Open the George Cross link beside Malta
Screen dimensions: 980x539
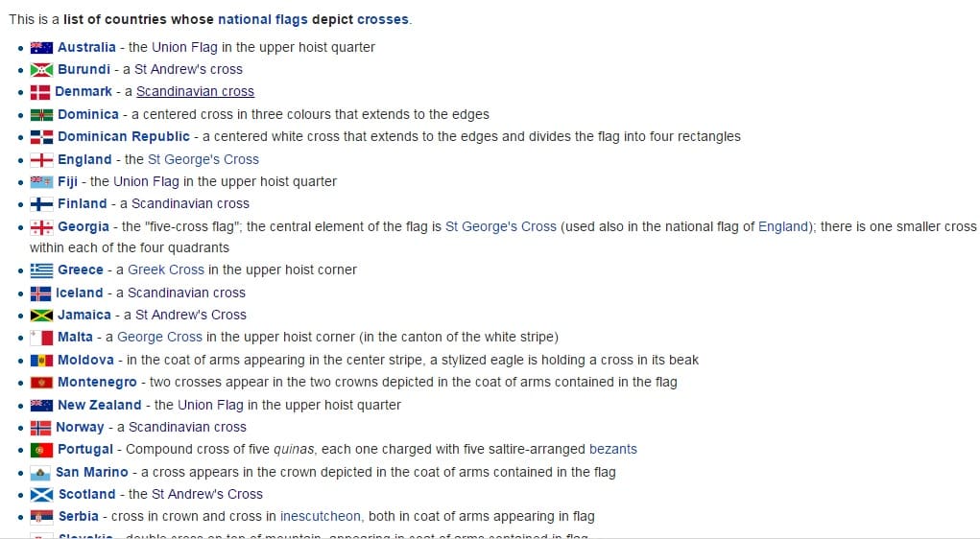[159, 338]
